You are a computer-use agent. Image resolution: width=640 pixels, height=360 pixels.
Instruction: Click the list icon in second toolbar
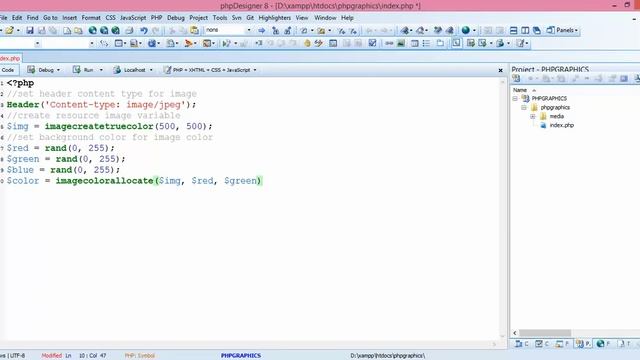pos(427,43)
